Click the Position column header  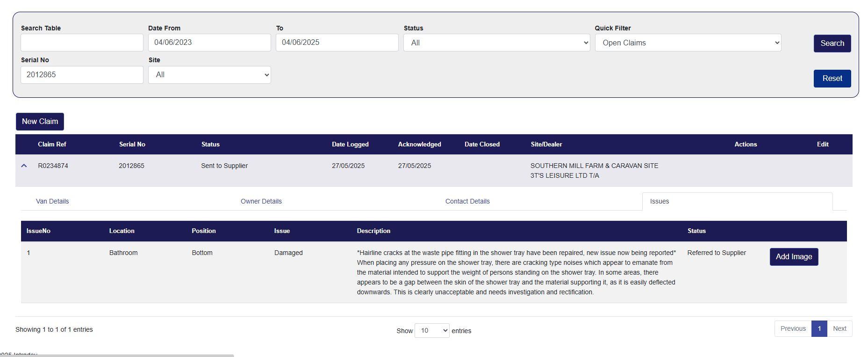pyautogui.click(x=204, y=231)
